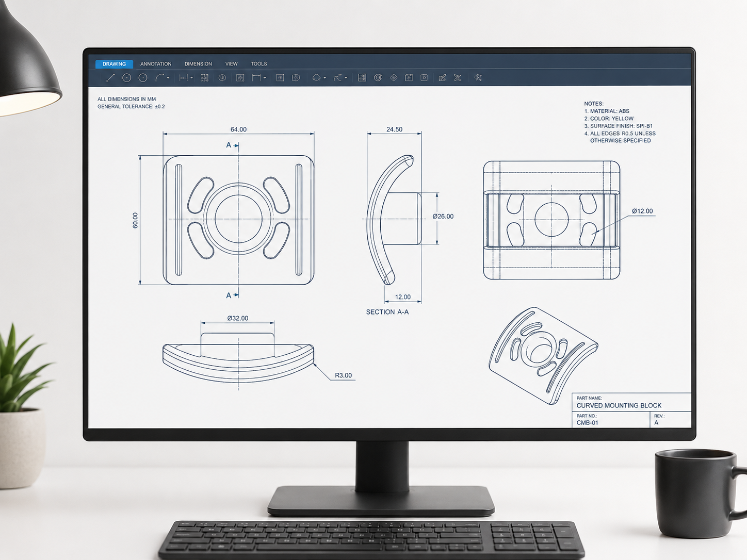747x560 pixels.
Task: Open the Spline tool dropdown arrow
Action: pos(346,78)
